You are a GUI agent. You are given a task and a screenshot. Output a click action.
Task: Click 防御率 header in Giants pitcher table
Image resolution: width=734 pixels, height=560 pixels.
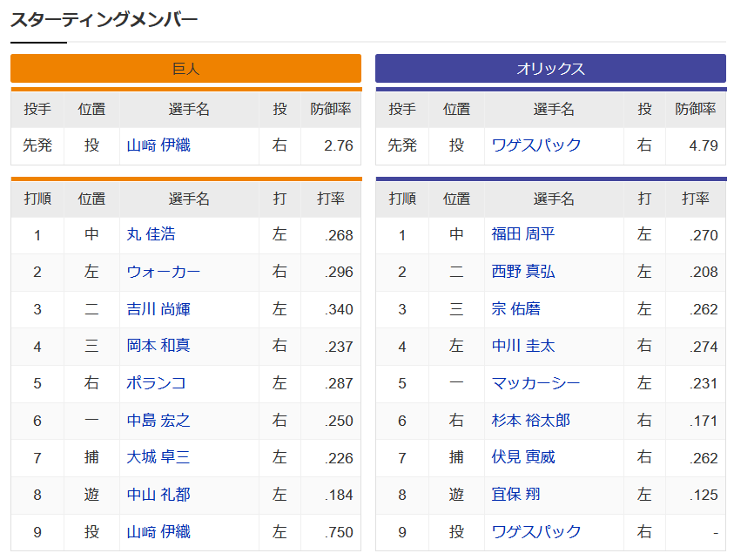[x=331, y=109]
